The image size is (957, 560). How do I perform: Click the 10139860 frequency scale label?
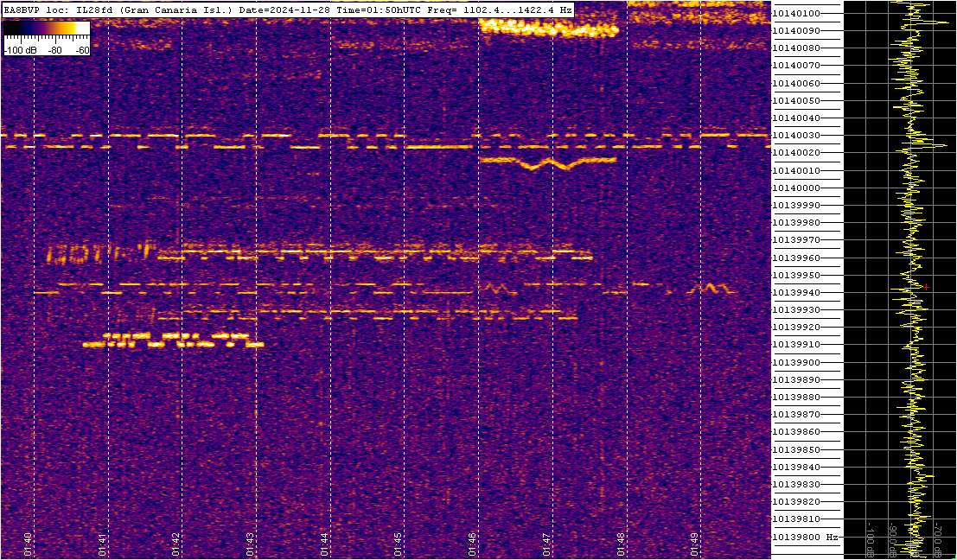[796, 432]
